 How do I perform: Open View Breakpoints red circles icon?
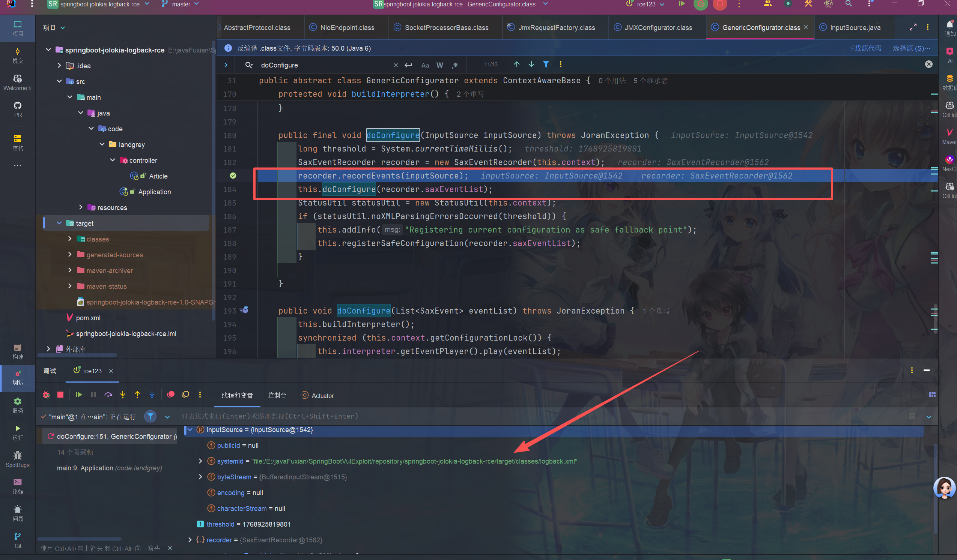tap(171, 395)
